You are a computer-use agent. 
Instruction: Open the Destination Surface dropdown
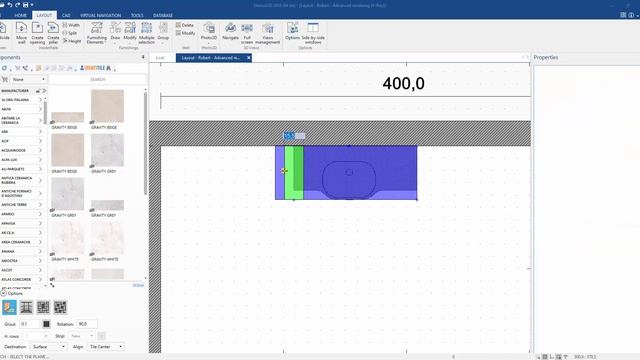click(49, 347)
